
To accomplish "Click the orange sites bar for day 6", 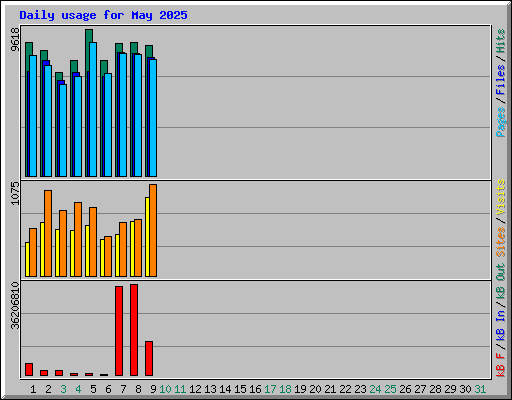I will click(x=108, y=256).
